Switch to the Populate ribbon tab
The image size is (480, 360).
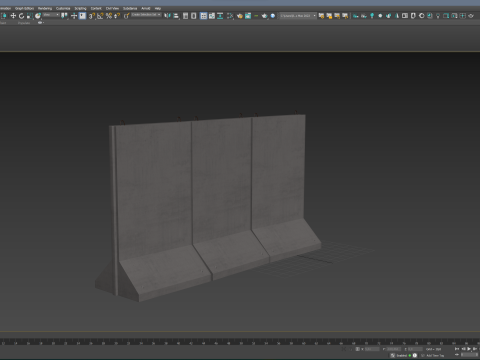coord(24,23)
